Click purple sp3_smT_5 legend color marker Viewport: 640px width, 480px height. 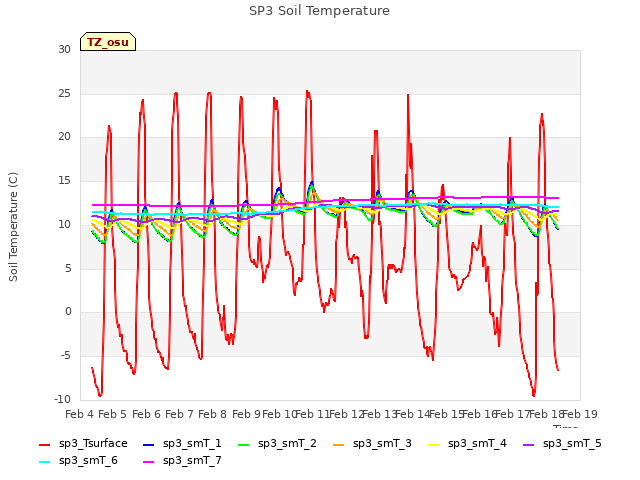(529, 444)
